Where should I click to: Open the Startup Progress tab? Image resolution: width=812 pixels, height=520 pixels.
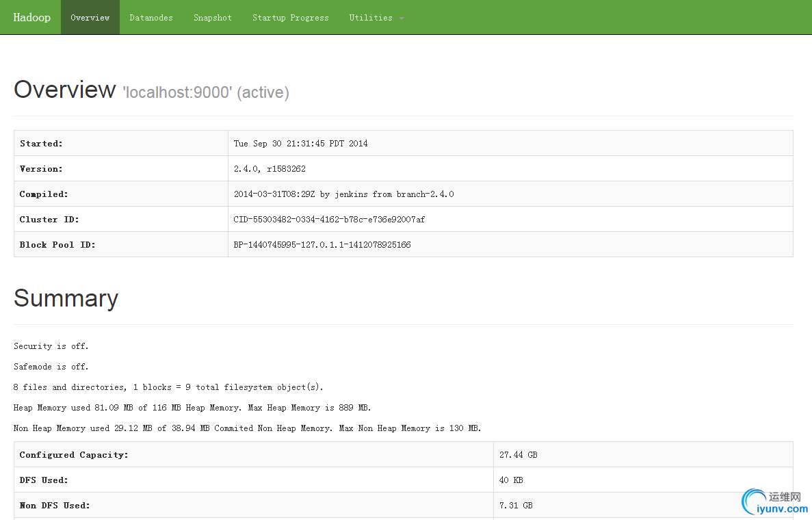pyautogui.click(x=291, y=18)
